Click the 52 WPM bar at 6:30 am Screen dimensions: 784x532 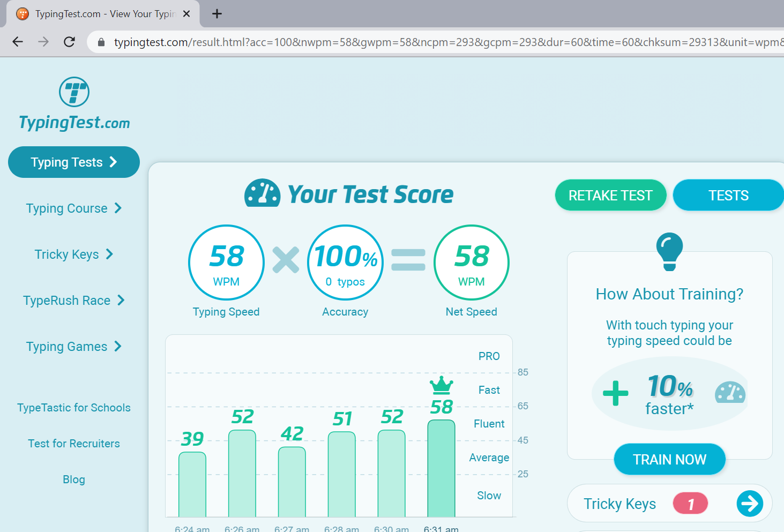coord(392,473)
